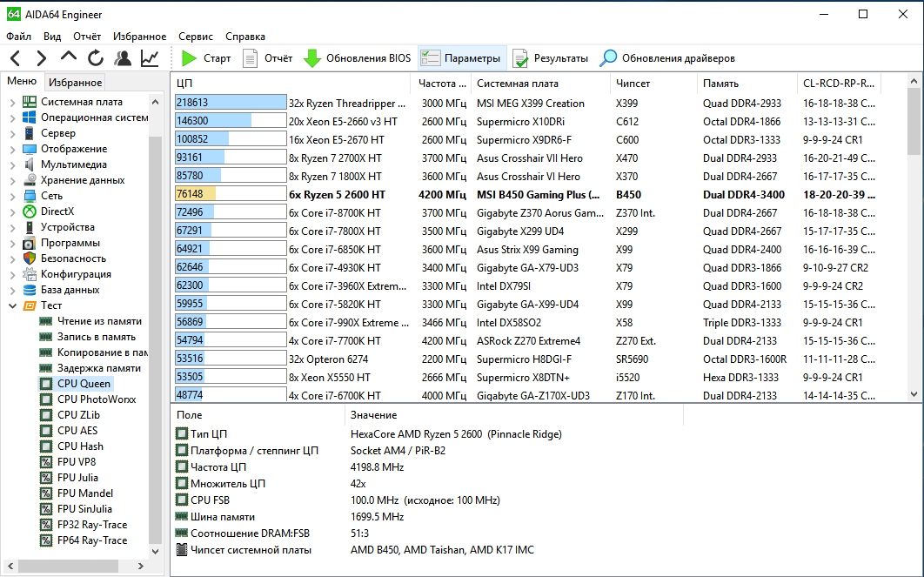
Task: Click the Тип ЦП field row
Action: click(429, 433)
